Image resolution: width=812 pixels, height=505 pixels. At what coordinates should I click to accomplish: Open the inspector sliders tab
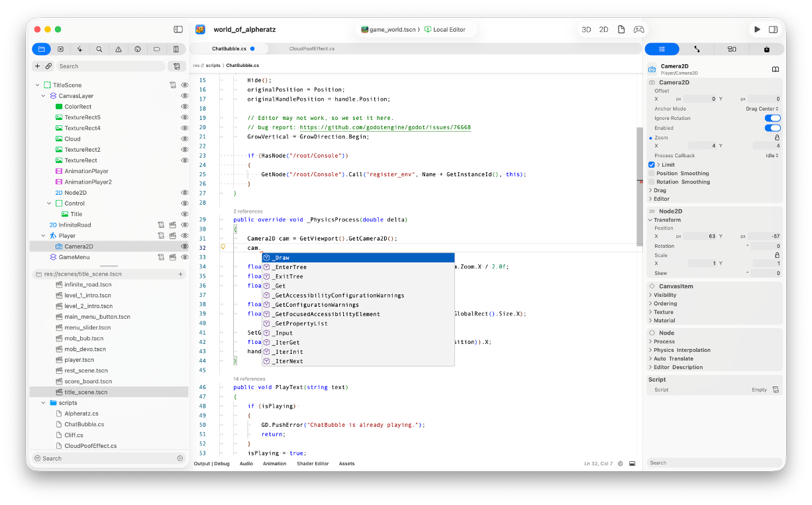(662, 49)
